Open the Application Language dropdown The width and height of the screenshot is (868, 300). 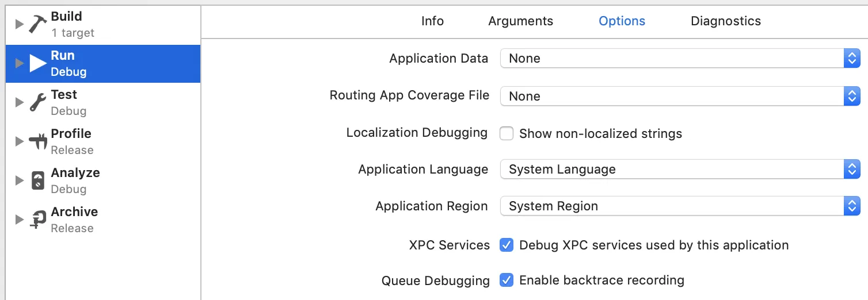(x=679, y=170)
